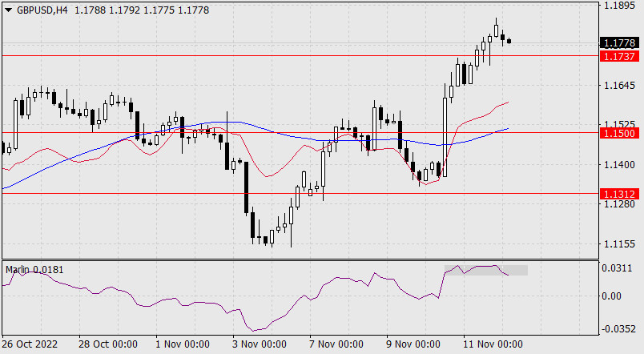
Task: Click the -0.0352 value on indicator scale
Action: point(618,329)
